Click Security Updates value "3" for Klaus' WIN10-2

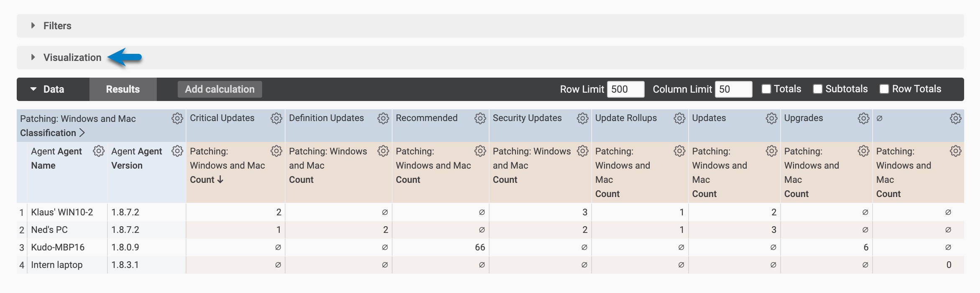(x=584, y=212)
